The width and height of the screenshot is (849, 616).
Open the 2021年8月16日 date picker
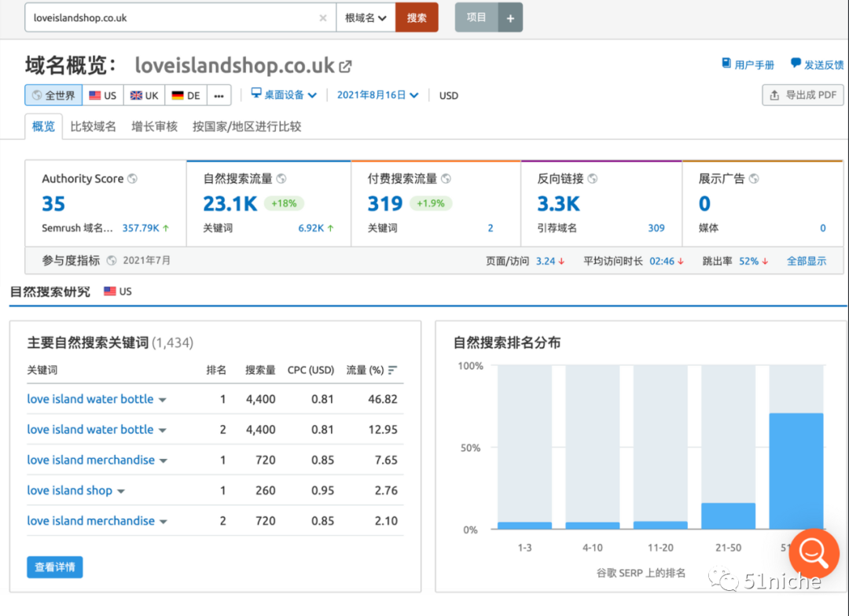click(x=377, y=95)
